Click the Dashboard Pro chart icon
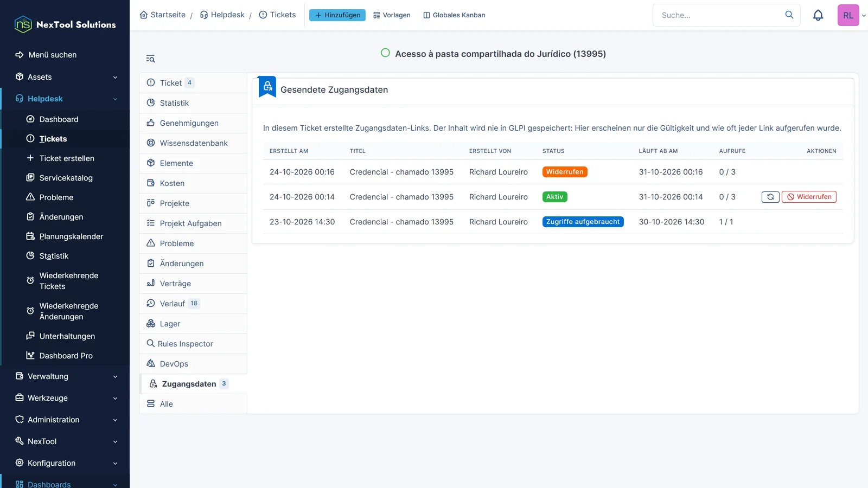 [x=30, y=355]
